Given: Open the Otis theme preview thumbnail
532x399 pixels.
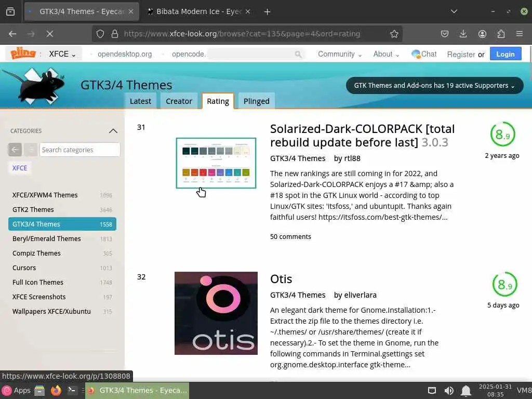Looking at the screenshot, I should 216,313.
